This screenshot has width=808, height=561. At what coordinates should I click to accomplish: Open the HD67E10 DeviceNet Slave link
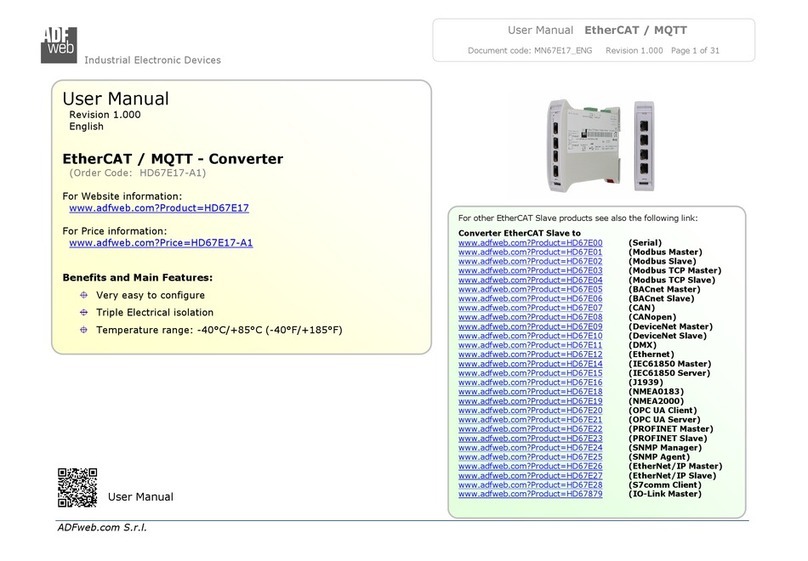(530, 335)
